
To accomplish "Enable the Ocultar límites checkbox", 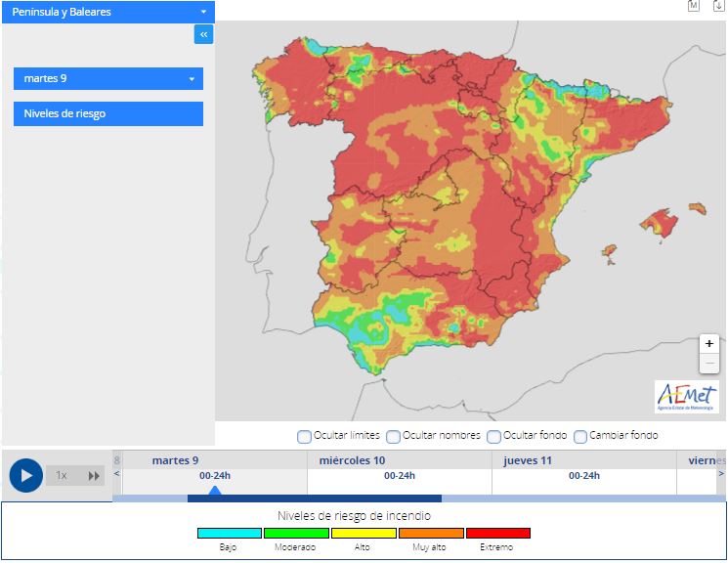I will (x=304, y=436).
